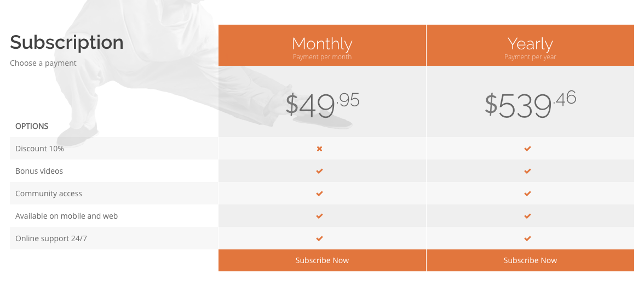Click the Community access option label
Viewport: 644px width, 296px height.
point(48,193)
